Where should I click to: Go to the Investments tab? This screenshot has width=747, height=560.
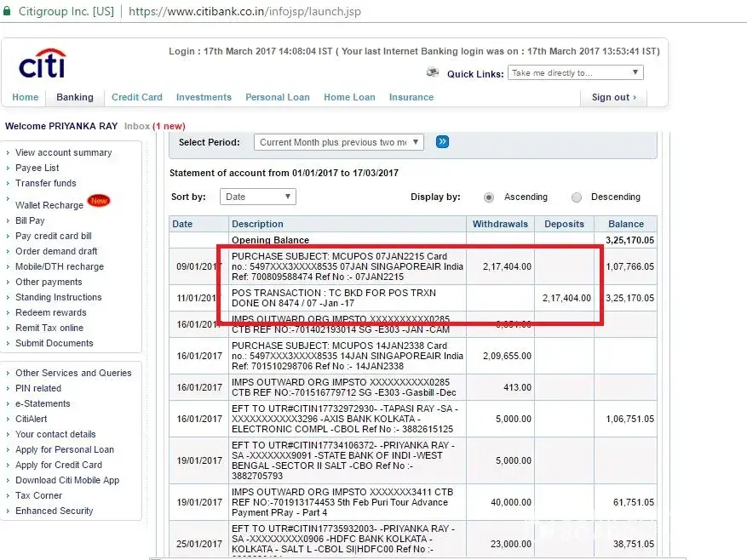(x=204, y=97)
